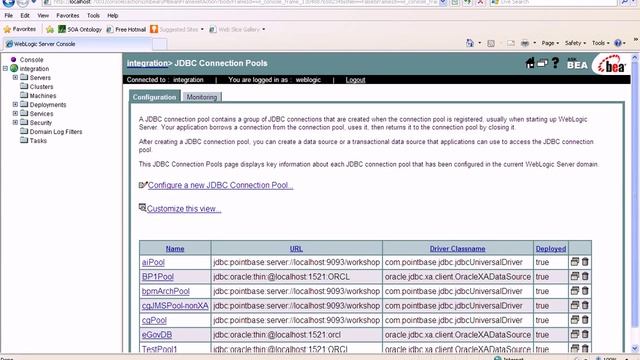Click the read mail toolbar icon

click(511, 43)
